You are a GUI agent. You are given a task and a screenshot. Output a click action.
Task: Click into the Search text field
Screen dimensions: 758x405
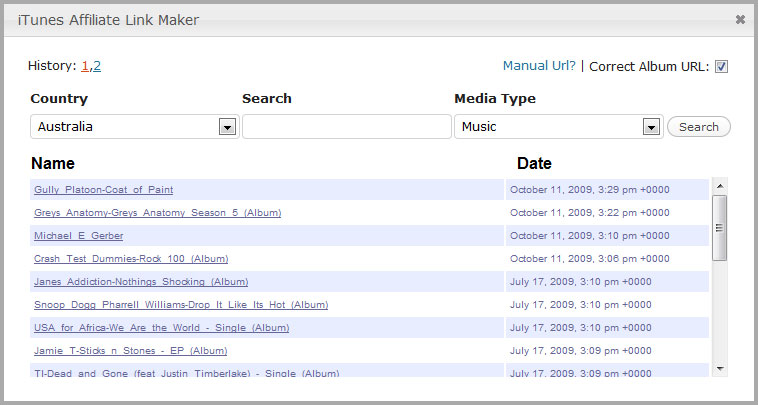point(347,127)
